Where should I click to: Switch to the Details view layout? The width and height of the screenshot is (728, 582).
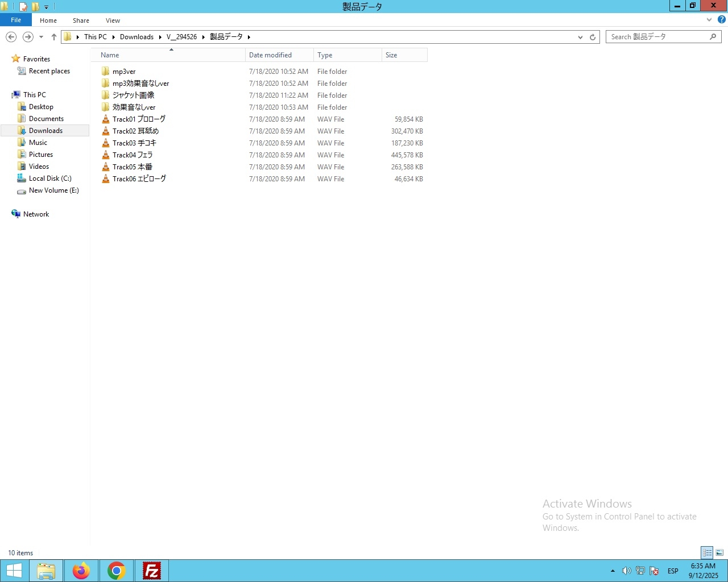coord(707,552)
